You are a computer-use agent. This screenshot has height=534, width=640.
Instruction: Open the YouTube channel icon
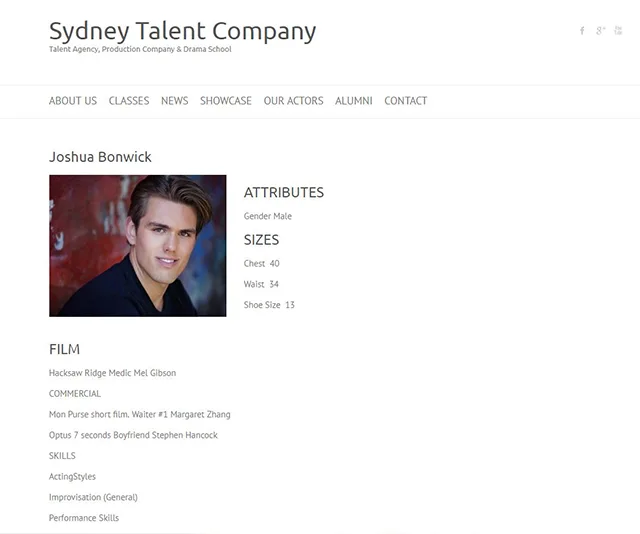click(x=618, y=31)
